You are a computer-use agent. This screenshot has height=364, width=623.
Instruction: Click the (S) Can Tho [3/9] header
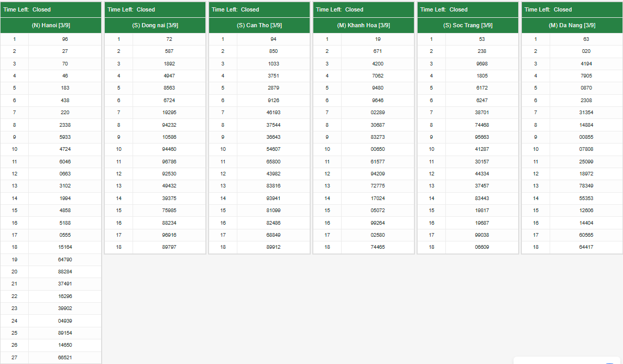pyautogui.click(x=259, y=25)
